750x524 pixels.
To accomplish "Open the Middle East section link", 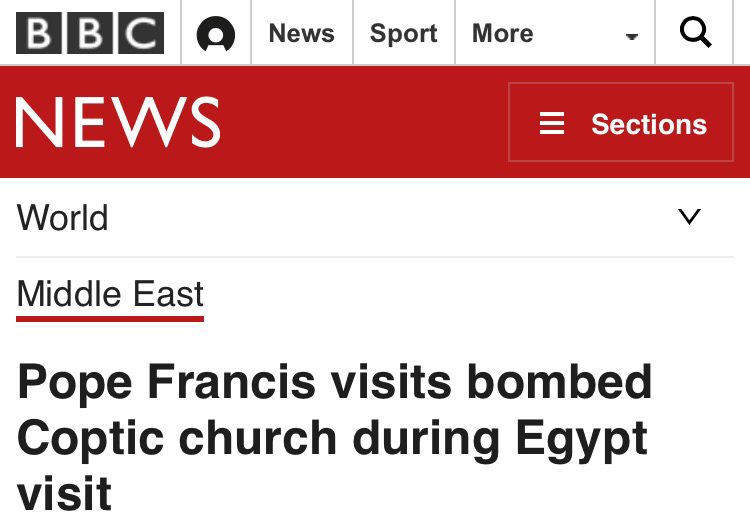I will click(110, 294).
